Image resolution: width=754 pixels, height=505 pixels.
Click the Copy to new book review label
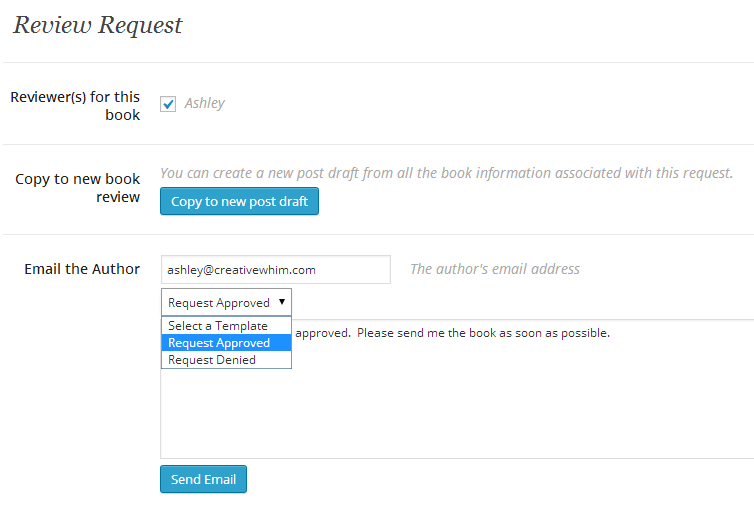(78, 188)
